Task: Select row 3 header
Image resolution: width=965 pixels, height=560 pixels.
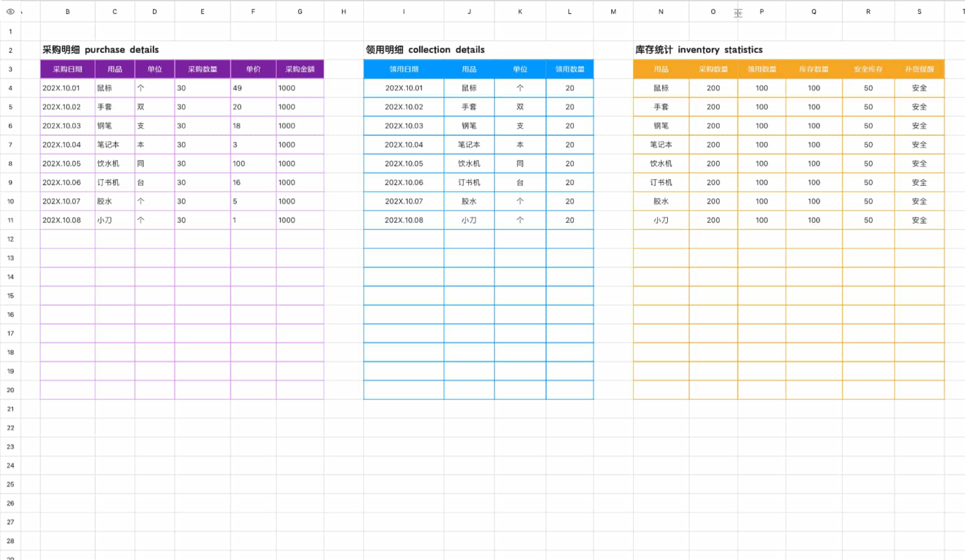Action: [x=10, y=69]
